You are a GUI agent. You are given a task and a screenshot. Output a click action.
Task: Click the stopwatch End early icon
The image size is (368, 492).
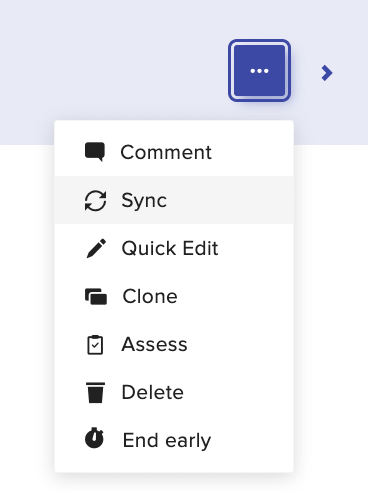pyautogui.click(x=94, y=438)
